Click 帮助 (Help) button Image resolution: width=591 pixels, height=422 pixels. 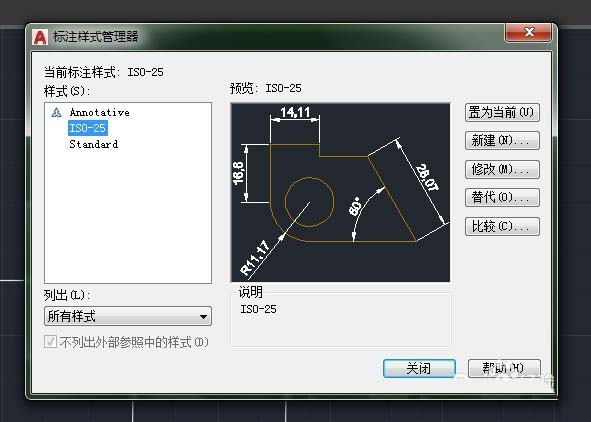(504, 368)
